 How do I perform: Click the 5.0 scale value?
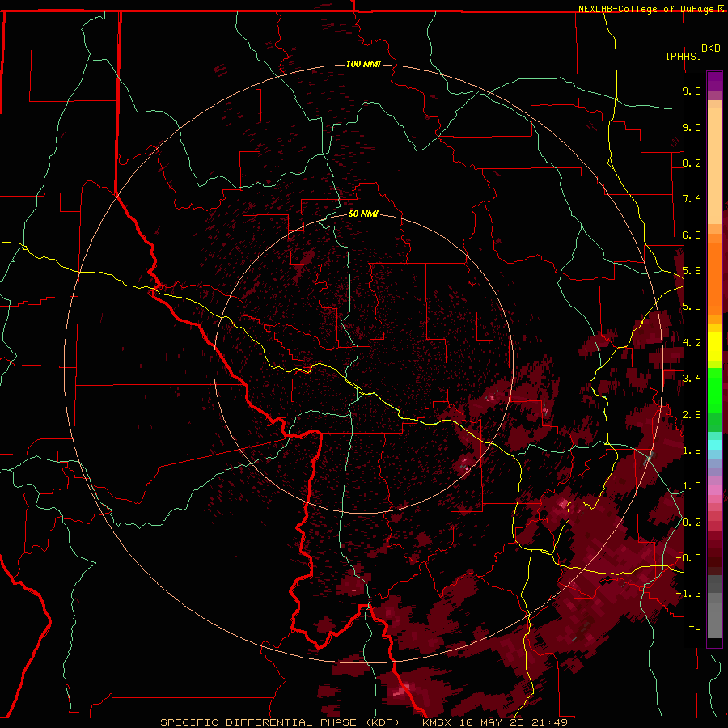[x=692, y=307]
